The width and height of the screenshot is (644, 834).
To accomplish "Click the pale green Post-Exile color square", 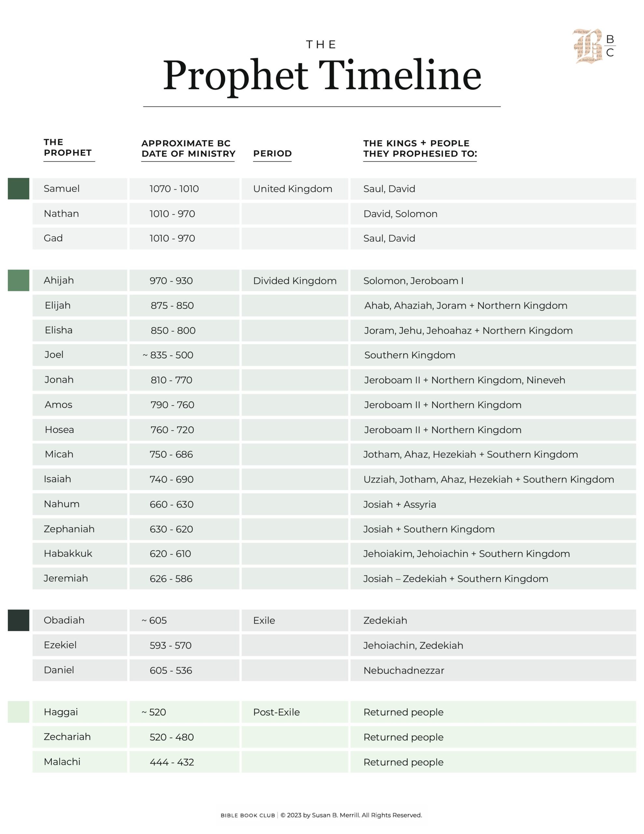I will (18, 712).
